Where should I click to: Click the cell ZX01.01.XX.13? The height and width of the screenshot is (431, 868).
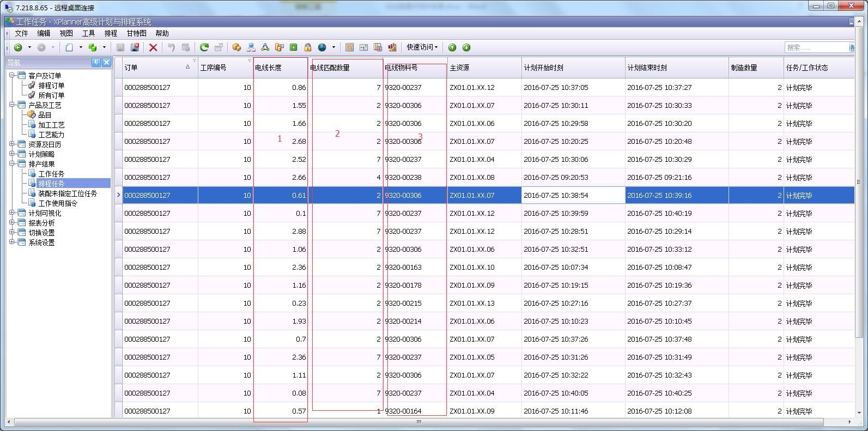click(x=484, y=303)
